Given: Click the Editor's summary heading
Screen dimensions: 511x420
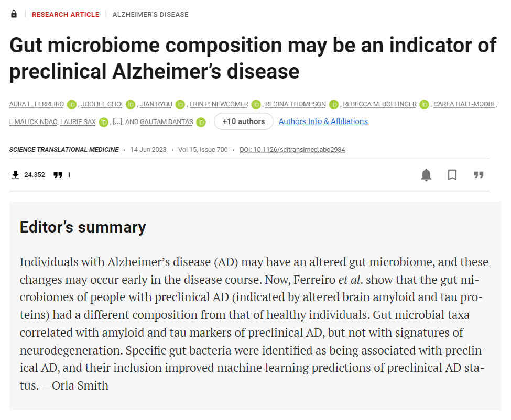Looking at the screenshot, I should [83, 227].
